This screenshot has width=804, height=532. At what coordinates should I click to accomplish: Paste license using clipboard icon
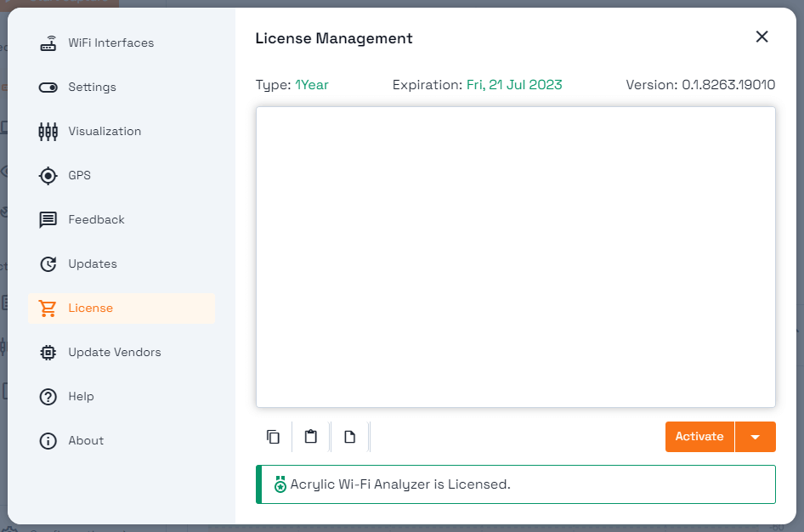311,437
